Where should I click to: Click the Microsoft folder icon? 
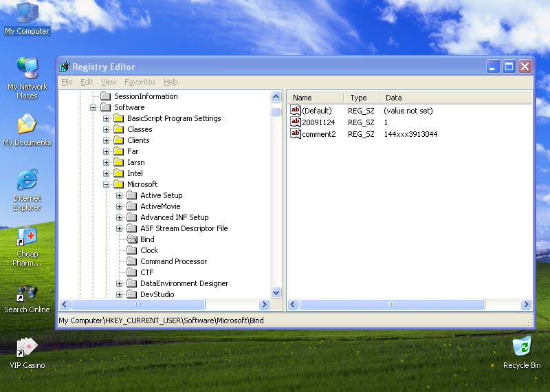pos(118,184)
